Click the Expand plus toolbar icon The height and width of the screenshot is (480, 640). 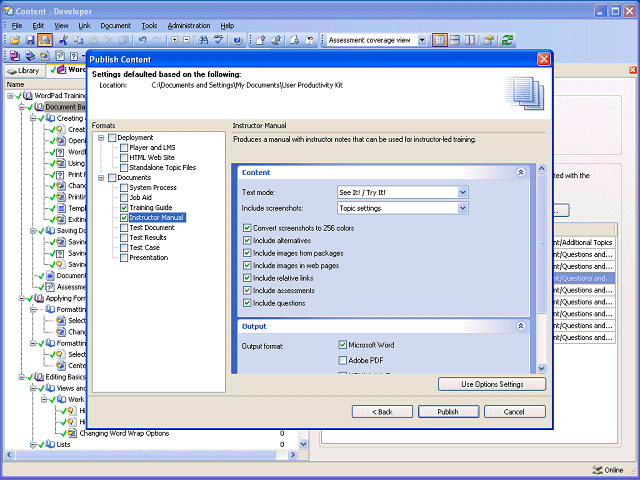coord(175,40)
